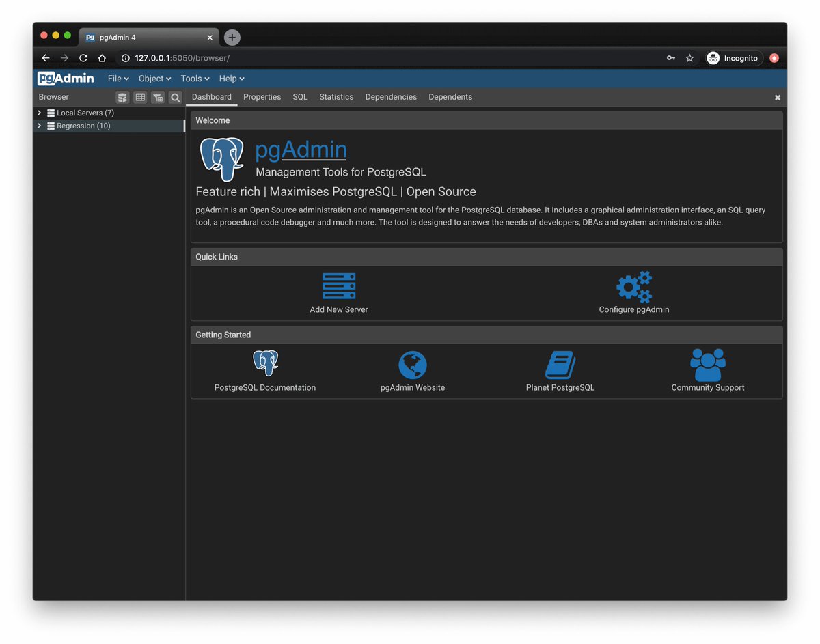Viewport: 820px width, 644px height.
Task: Click the large elephant logo in Welcome
Action: (222, 159)
